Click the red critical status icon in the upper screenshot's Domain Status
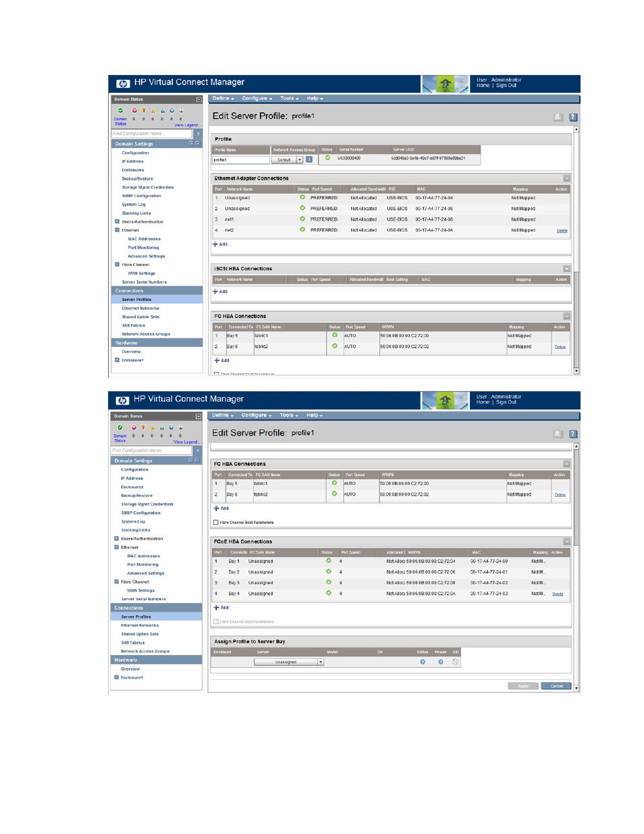This screenshot has width=644, height=834. pyautogui.click(x=134, y=111)
